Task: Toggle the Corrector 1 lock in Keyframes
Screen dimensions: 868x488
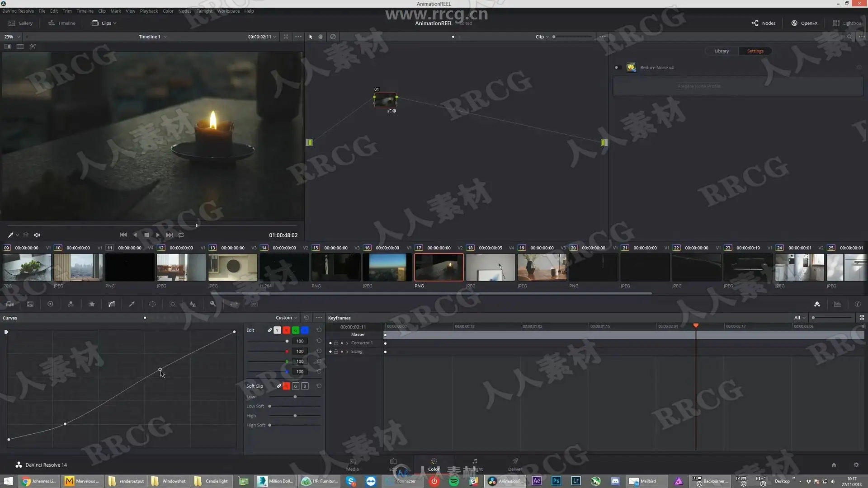Action: pyautogui.click(x=336, y=343)
